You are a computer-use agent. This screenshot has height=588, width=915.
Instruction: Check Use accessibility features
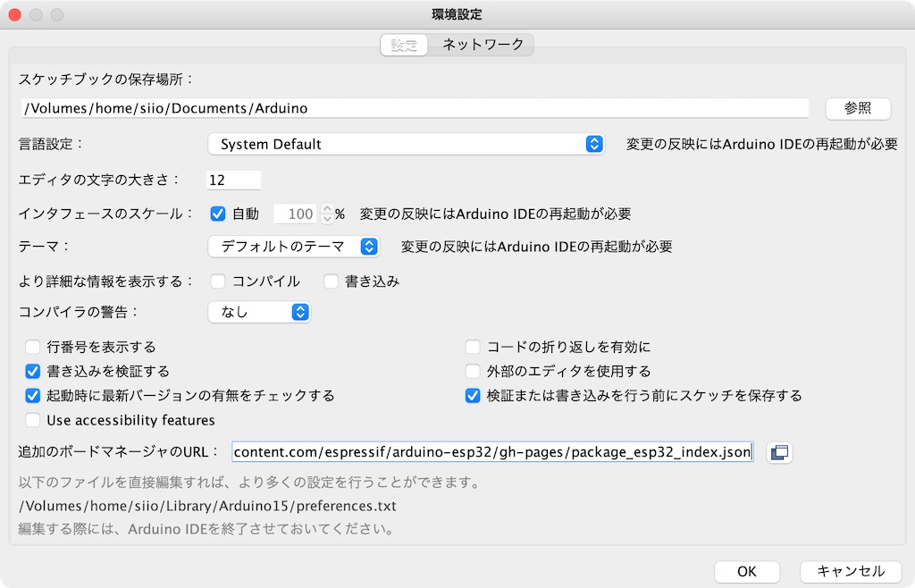[33, 420]
